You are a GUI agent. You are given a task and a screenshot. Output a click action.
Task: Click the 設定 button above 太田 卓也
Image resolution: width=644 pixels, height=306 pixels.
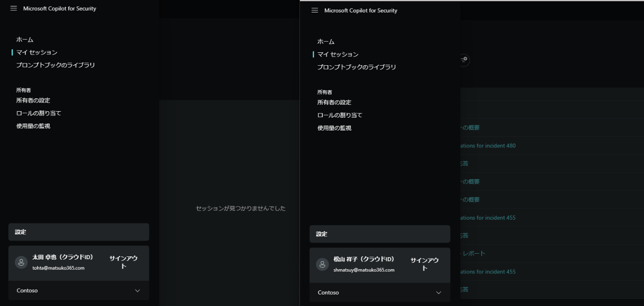click(x=79, y=232)
